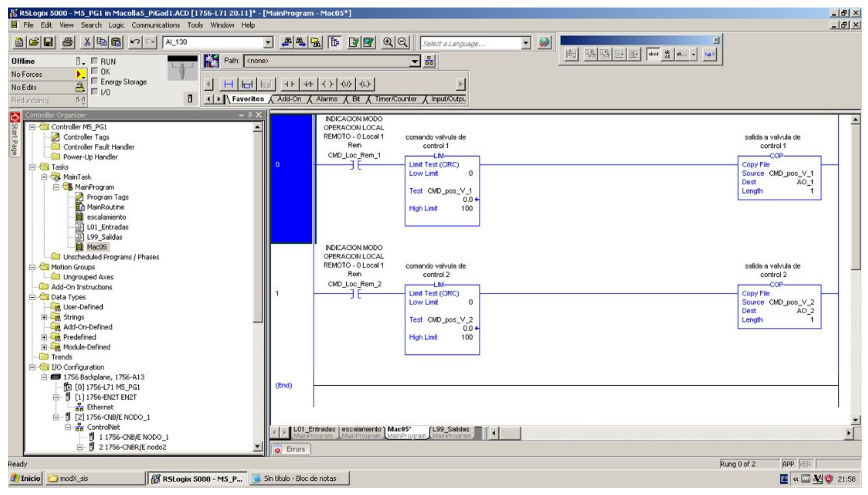Collapse the I/O Configuration folder
Viewport: 868px width, 495px height.
click(32, 367)
